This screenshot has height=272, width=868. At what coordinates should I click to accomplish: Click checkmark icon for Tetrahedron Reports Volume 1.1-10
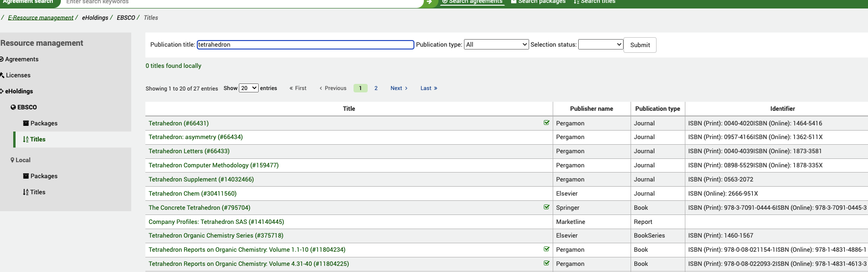(547, 249)
